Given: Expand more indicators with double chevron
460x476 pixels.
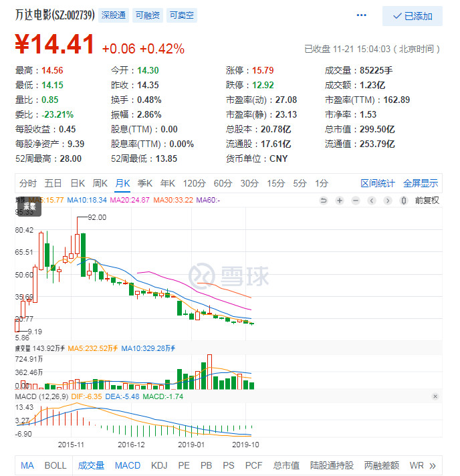Looking at the screenshot, I should coord(433,465).
